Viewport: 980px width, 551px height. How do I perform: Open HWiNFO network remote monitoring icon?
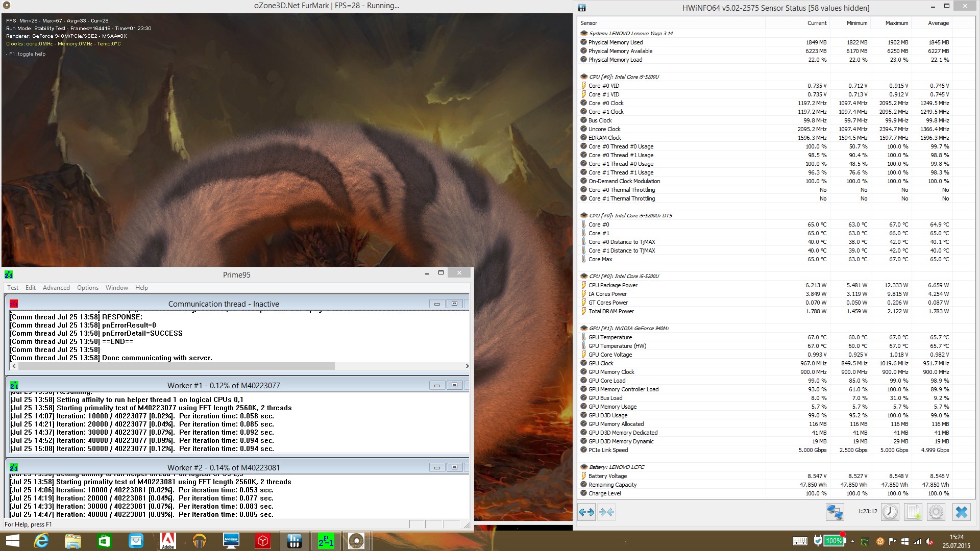pyautogui.click(x=835, y=512)
